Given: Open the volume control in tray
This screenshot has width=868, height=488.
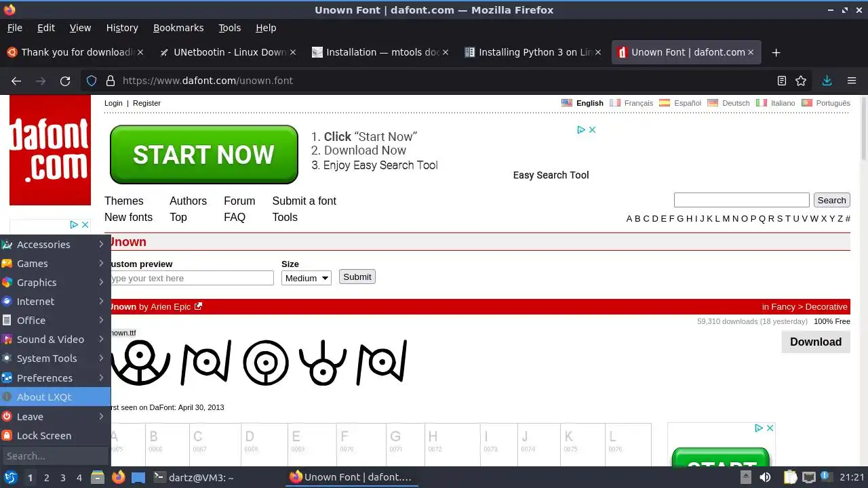Looking at the screenshot, I should point(765,477).
